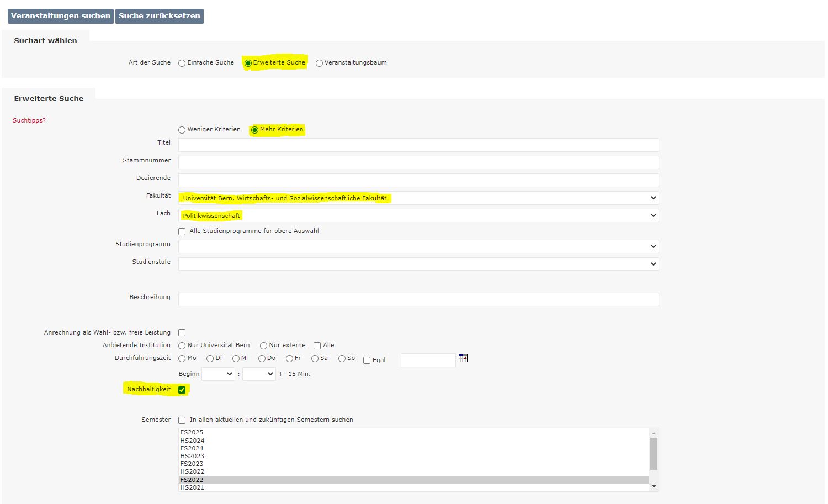
Task: Focus the Titel input field
Action: click(x=418, y=145)
